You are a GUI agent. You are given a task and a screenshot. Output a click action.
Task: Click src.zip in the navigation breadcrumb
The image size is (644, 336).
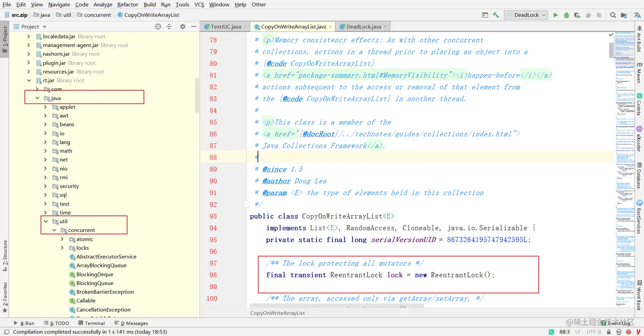pyautogui.click(x=16, y=15)
